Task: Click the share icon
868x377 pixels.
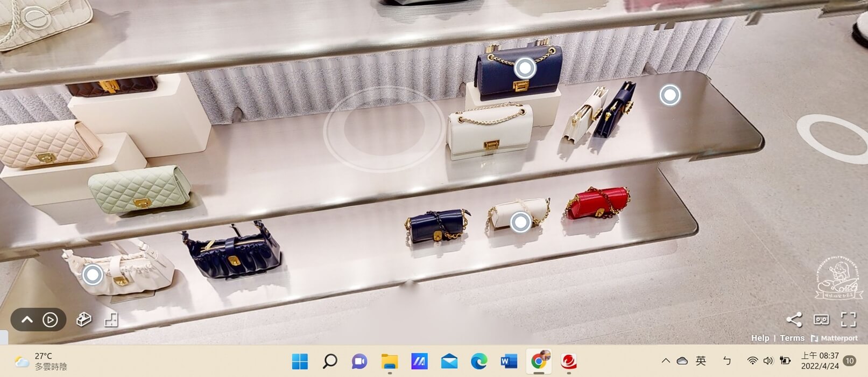Action: pyautogui.click(x=794, y=319)
